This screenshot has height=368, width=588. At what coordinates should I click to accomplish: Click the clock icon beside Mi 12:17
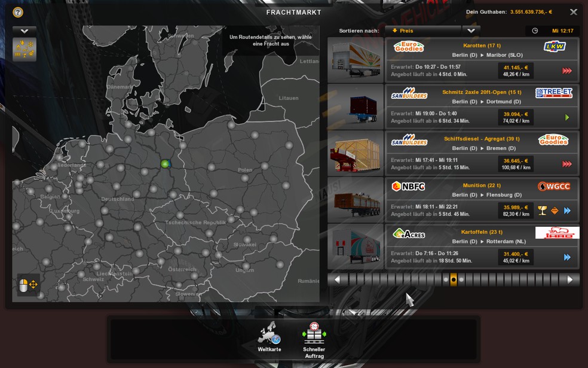[535, 31]
